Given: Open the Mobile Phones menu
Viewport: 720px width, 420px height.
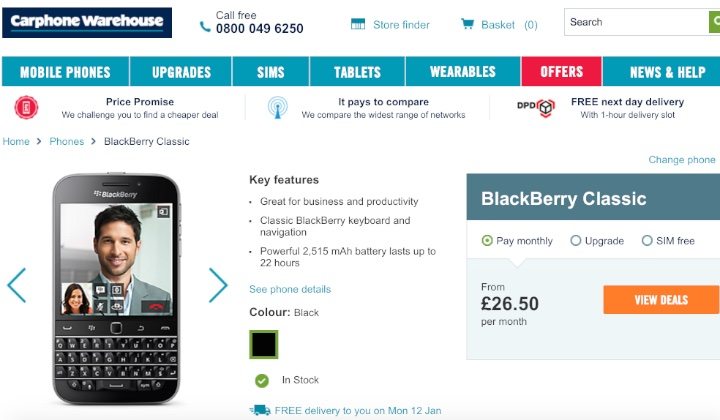Looking at the screenshot, I should [66, 72].
